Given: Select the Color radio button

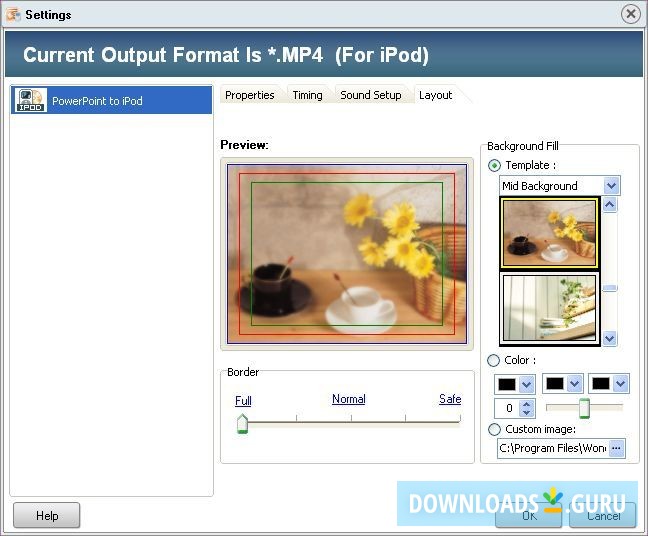Looking at the screenshot, I should pos(493,360).
